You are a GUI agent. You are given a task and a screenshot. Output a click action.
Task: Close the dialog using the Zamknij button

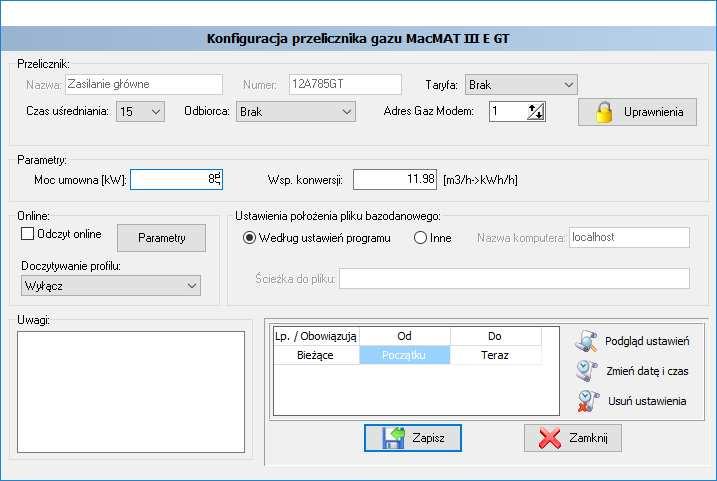coord(573,438)
